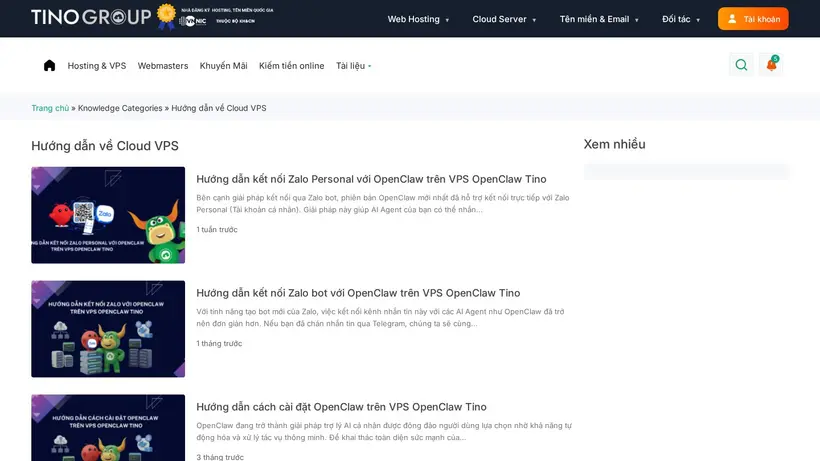Follow the Knowledge Categories breadcrumb

(120, 108)
